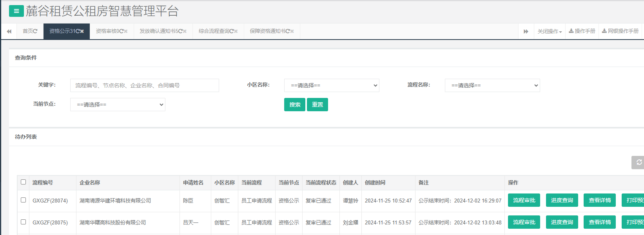
Task: Open the 网银操作手册 download link
Action: (x=620, y=31)
